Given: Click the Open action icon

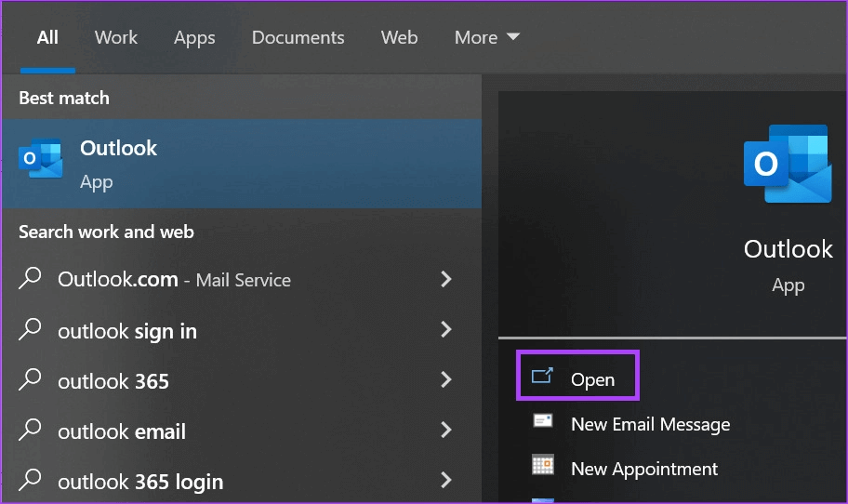Looking at the screenshot, I should (542, 376).
